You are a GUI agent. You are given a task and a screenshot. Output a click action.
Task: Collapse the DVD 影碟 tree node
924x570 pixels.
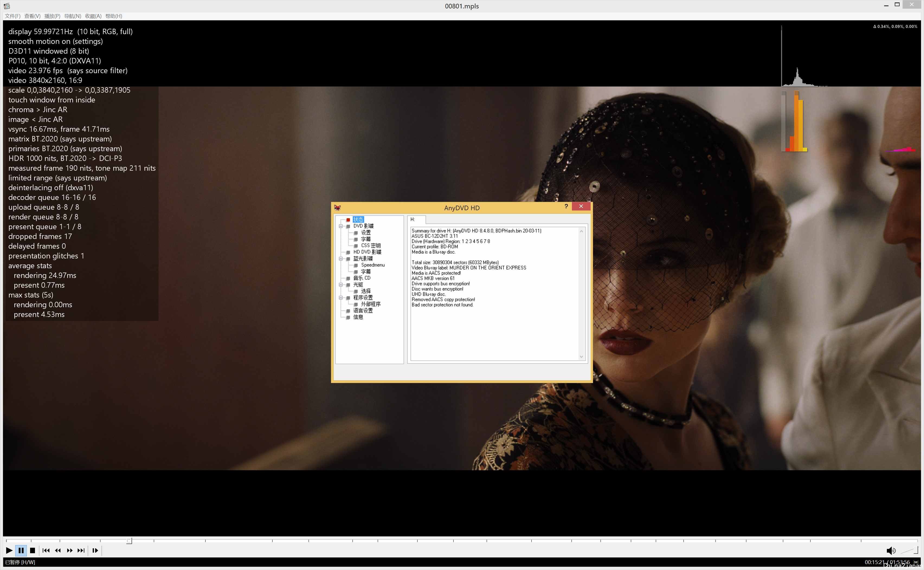[x=340, y=226]
